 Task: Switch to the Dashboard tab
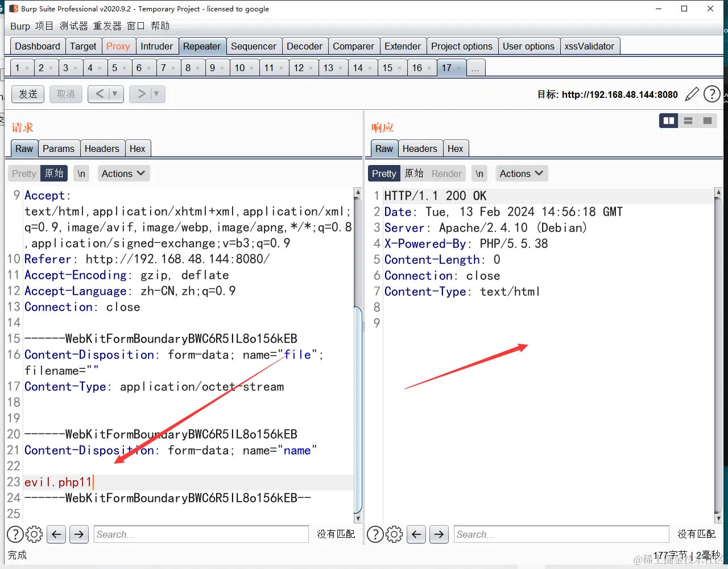pyautogui.click(x=38, y=46)
